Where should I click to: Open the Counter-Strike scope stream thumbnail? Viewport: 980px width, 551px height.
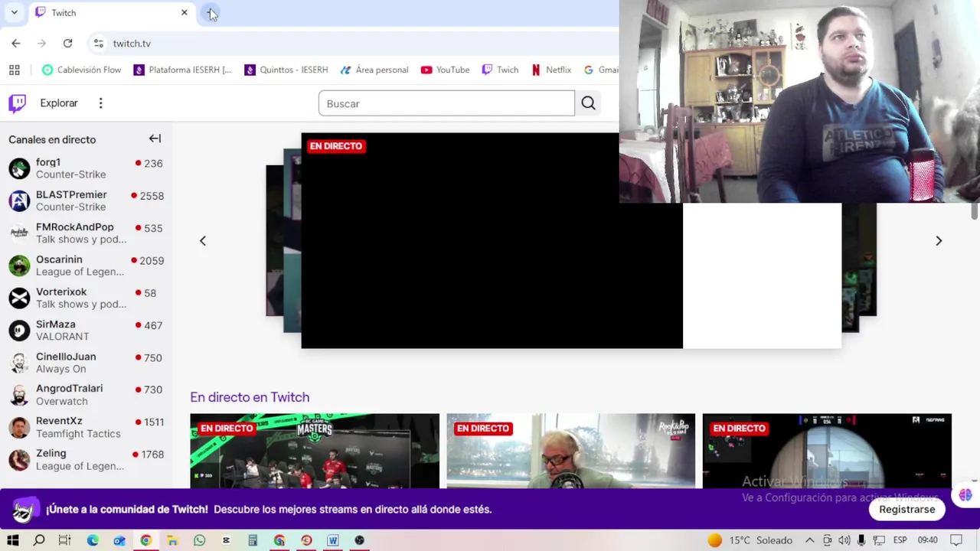(827, 452)
